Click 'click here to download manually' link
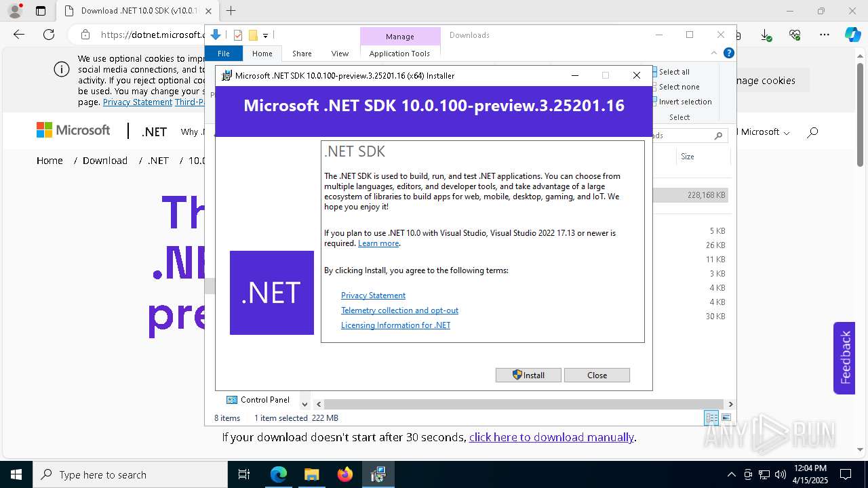Screen dimensions: 868x488 pyautogui.click(x=551, y=437)
